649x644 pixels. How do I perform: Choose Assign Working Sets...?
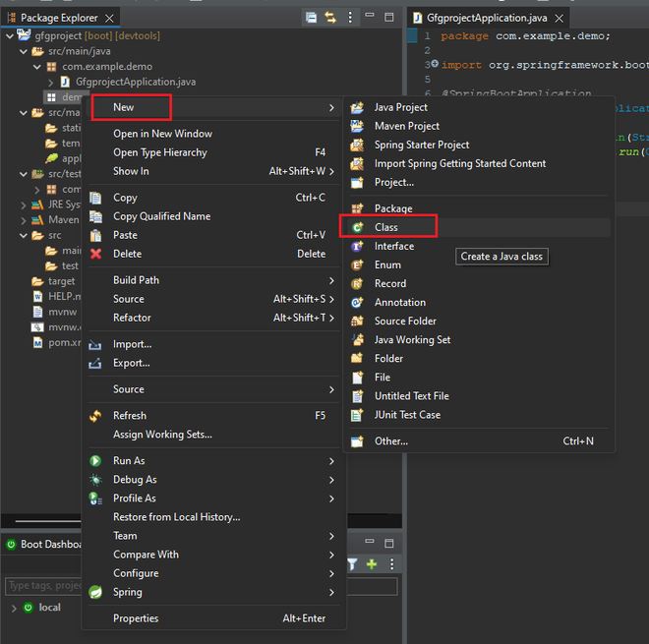click(x=162, y=435)
